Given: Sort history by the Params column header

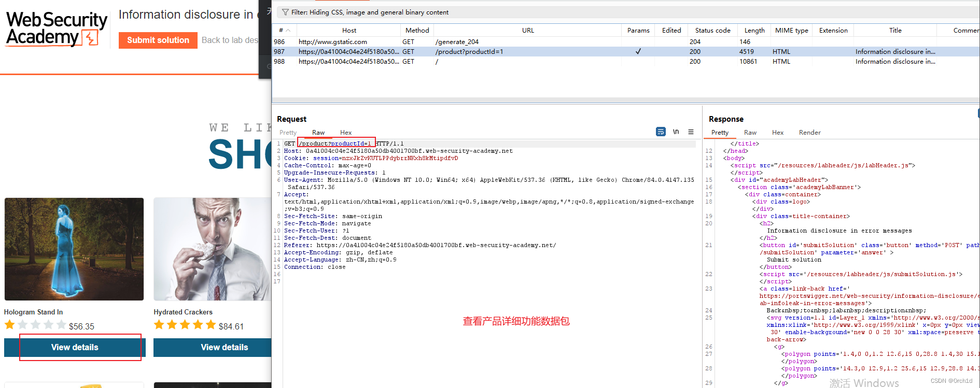Looking at the screenshot, I should coord(638,31).
